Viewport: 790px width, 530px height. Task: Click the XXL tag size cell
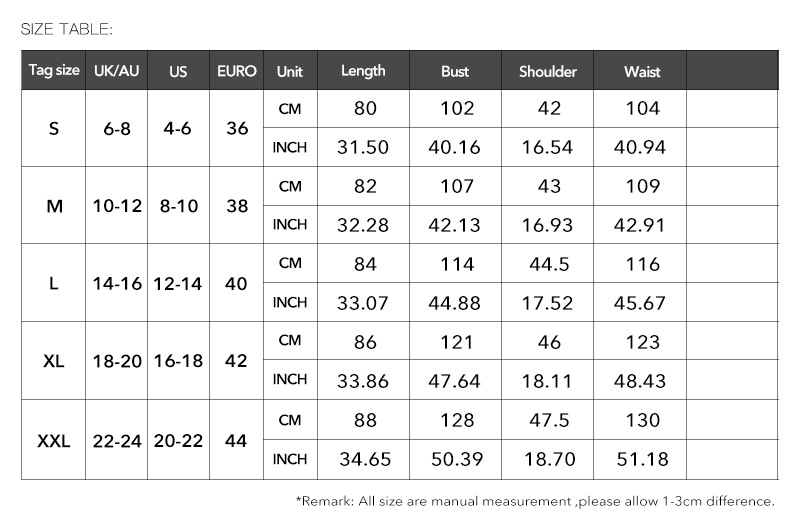[54, 441]
